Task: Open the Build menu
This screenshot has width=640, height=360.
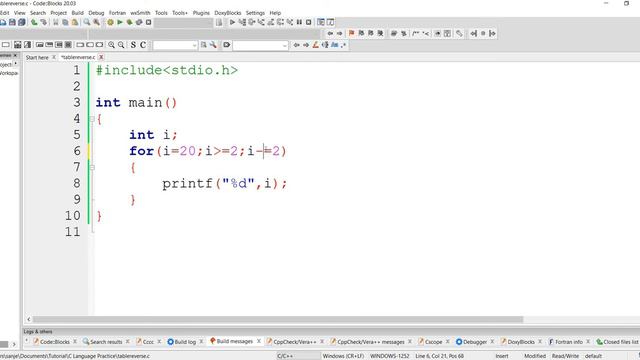Action: tap(78, 13)
